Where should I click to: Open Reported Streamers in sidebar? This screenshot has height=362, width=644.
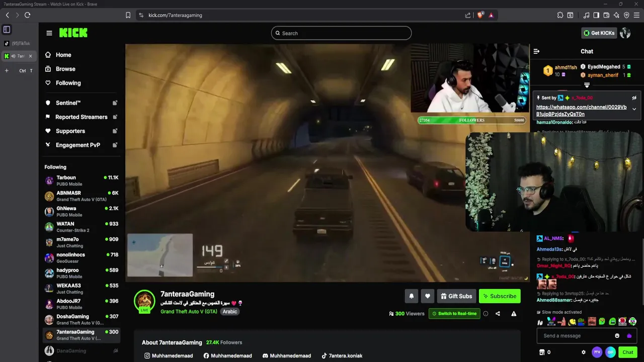pyautogui.click(x=82, y=117)
